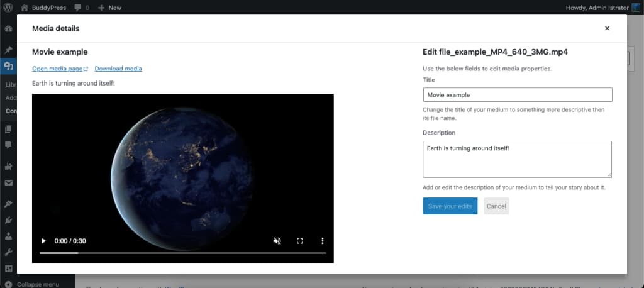Viewport: 644px width, 288px height.
Task: Open Plugins from the plug sidebar icon
Action: coord(8,220)
